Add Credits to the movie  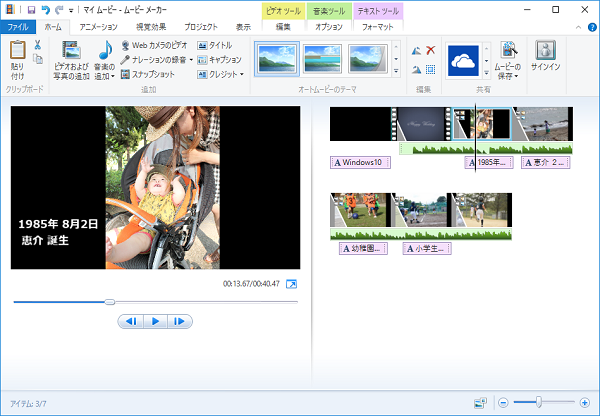217,74
